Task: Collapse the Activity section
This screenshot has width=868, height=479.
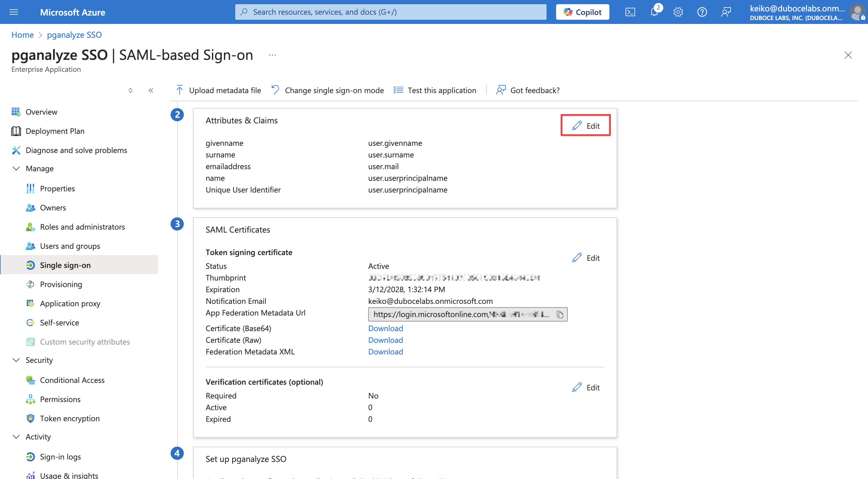Action: (16, 436)
